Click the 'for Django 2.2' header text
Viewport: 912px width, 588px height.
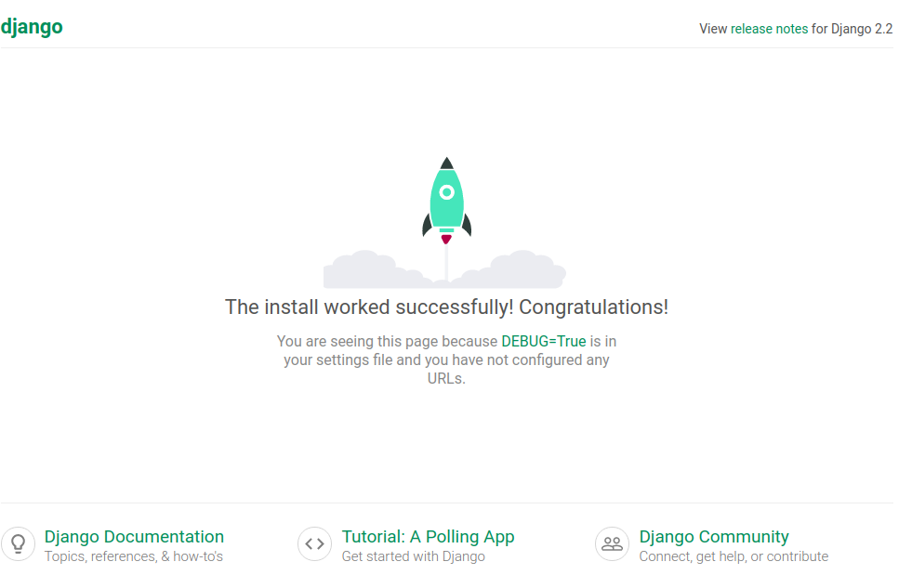tap(852, 29)
